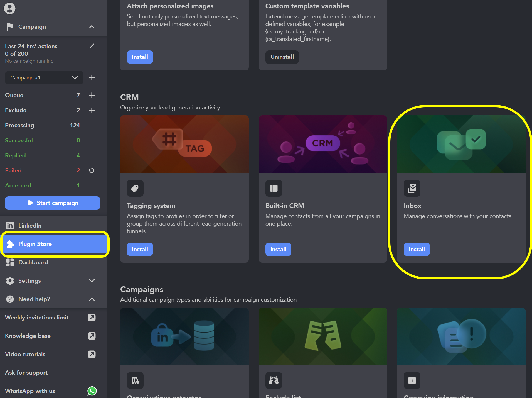This screenshot has height=398, width=532.
Task: Add entries to the Exclude list
Action: [x=92, y=110]
